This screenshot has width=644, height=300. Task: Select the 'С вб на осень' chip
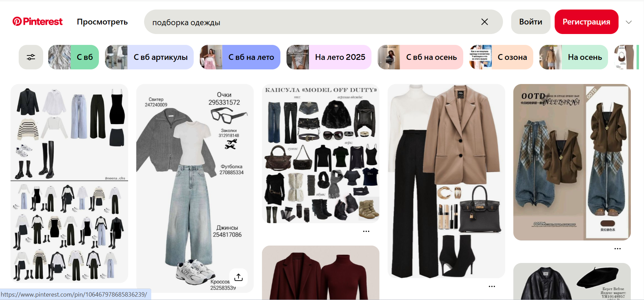(420, 57)
